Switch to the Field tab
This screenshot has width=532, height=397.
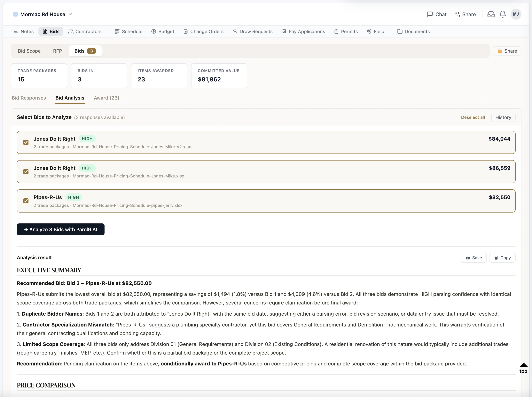pyautogui.click(x=376, y=32)
